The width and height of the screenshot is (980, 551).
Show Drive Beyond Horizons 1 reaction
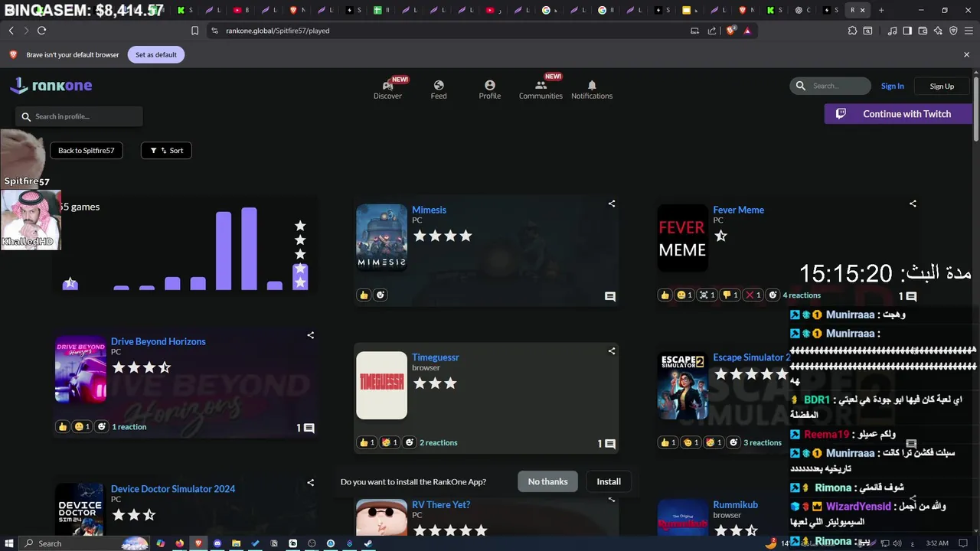pos(129,427)
